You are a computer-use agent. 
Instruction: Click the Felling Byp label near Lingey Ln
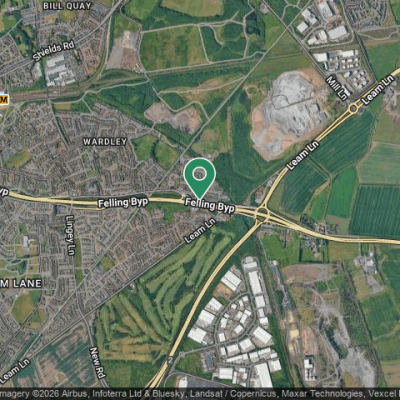tap(123, 203)
